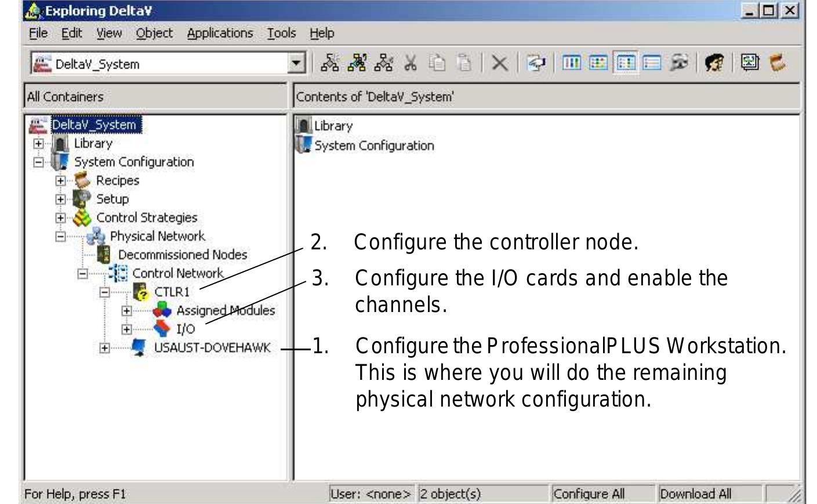817x504 pixels.
Task: Expand the Control Strategies node
Action: point(60,218)
